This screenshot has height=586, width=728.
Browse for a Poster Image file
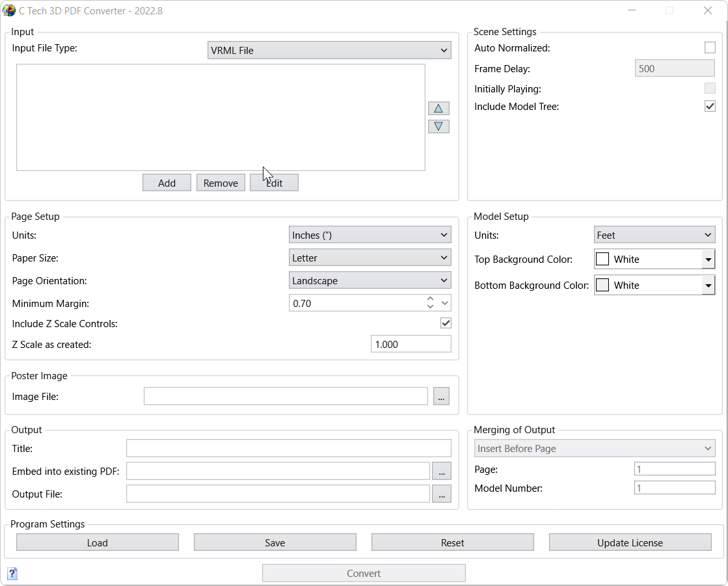pyautogui.click(x=441, y=396)
